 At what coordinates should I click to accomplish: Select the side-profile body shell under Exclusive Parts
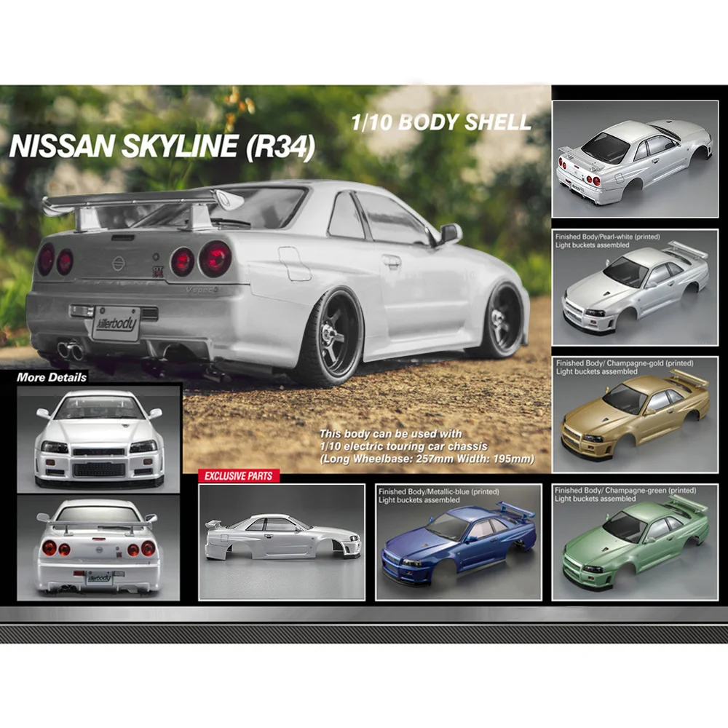click(282, 542)
